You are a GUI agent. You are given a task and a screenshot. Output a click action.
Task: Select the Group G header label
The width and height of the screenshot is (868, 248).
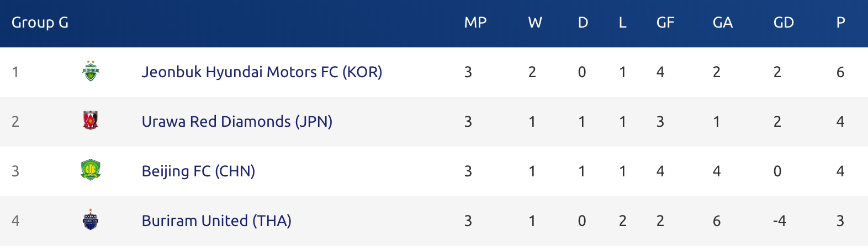[x=40, y=23]
